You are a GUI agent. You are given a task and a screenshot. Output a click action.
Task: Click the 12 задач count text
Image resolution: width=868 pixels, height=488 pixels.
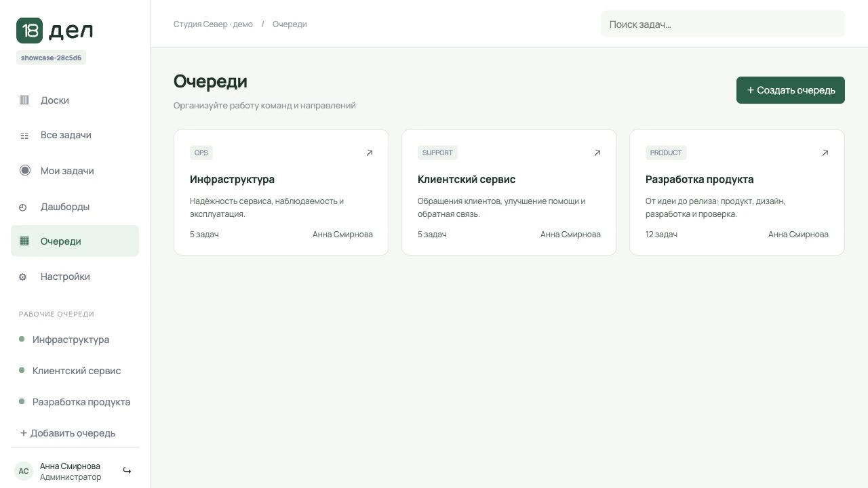[x=661, y=235]
